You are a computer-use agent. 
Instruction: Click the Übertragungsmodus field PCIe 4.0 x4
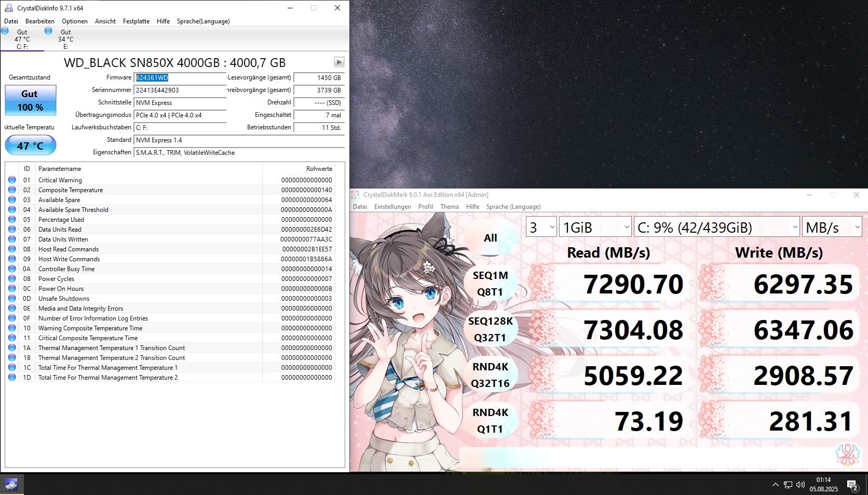[x=180, y=115]
